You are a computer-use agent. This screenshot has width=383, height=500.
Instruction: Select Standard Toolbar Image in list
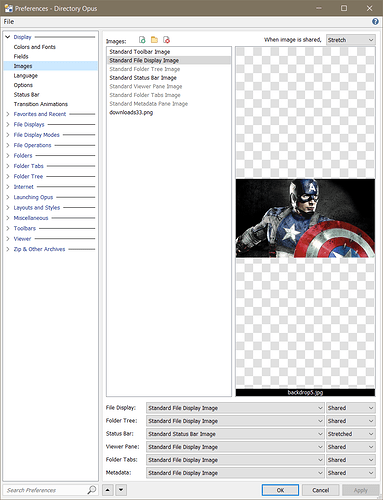point(169,52)
